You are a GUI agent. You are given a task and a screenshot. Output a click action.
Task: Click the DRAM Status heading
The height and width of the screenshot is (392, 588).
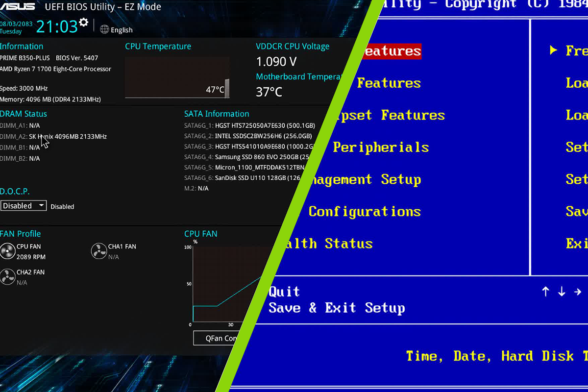coord(24,114)
